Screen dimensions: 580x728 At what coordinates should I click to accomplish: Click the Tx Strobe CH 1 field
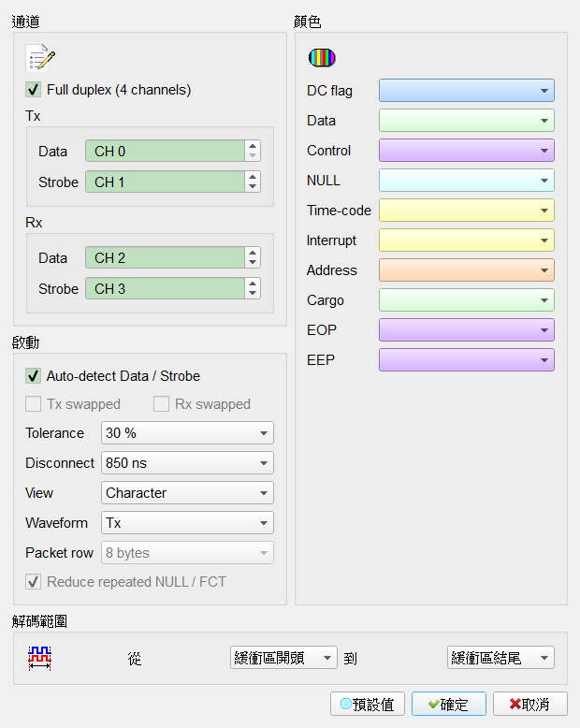coord(166,182)
